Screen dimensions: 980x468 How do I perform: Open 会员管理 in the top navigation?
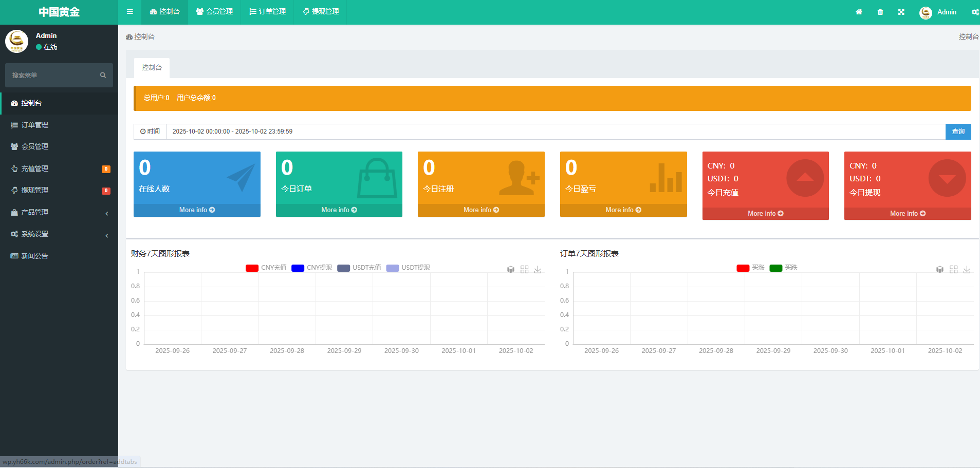215,12
